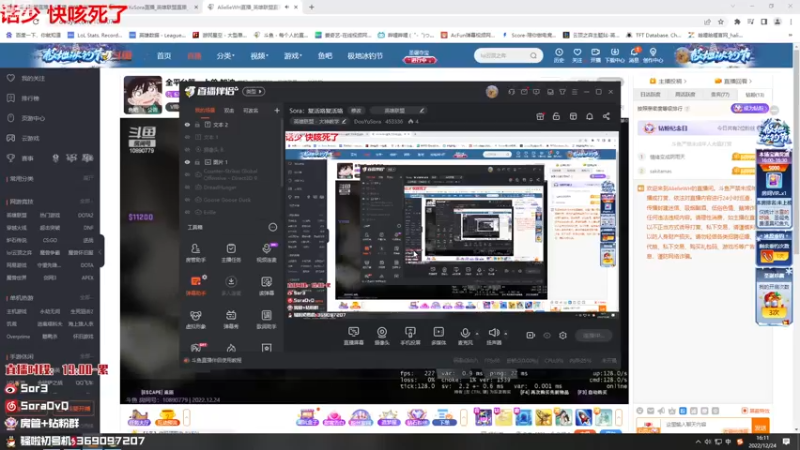The width and height of the screenshot is (800, 450).
Task: Open the 类型 pill next to the companion logo
Action: pyautogui.click(x=254, y=92)
